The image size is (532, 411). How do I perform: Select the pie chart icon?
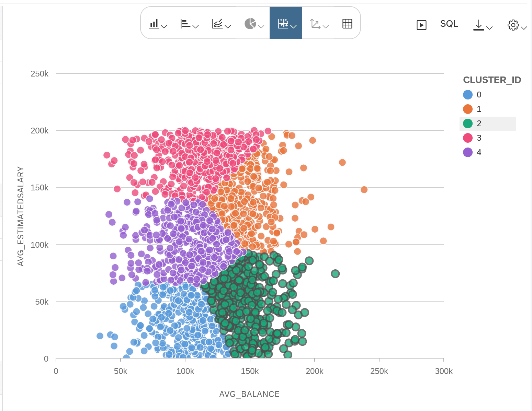[x=250, y=23]
